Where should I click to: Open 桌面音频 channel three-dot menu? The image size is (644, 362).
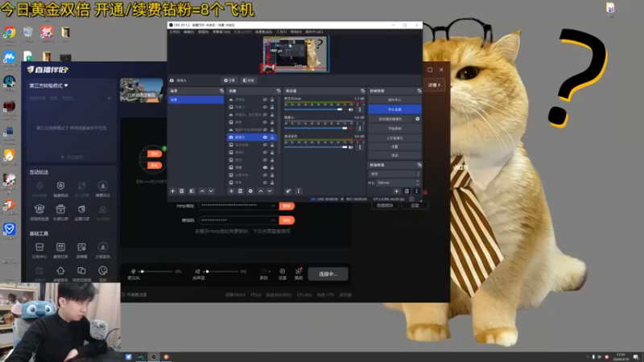pos(360,147)
